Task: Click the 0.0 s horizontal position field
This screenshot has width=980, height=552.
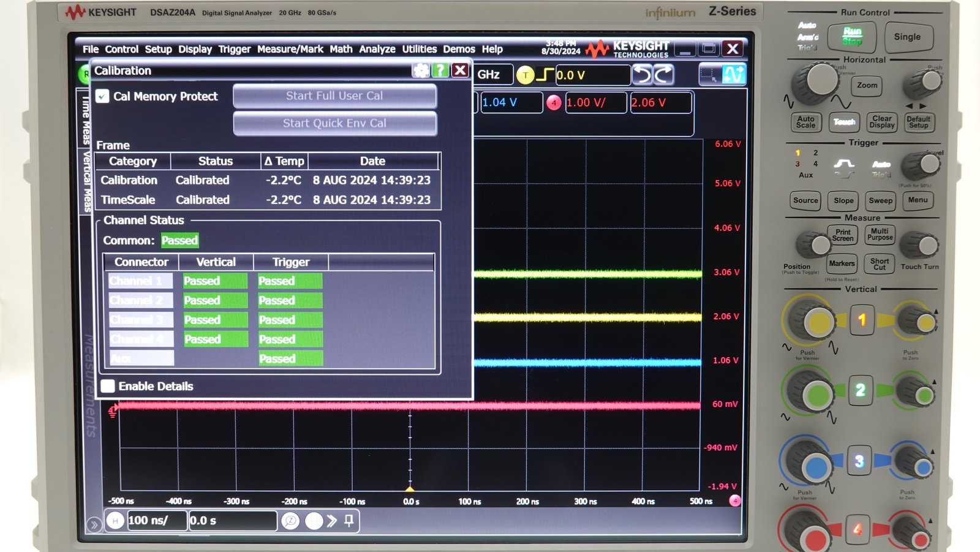Action: pyautogui.click(x=233, y=521)
